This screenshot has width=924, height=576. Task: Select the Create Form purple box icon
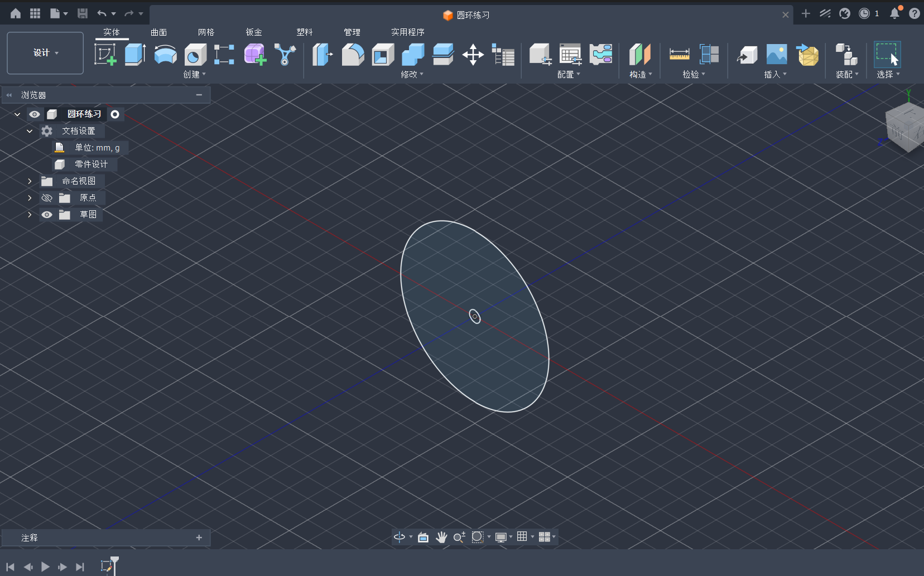point(255,55)
